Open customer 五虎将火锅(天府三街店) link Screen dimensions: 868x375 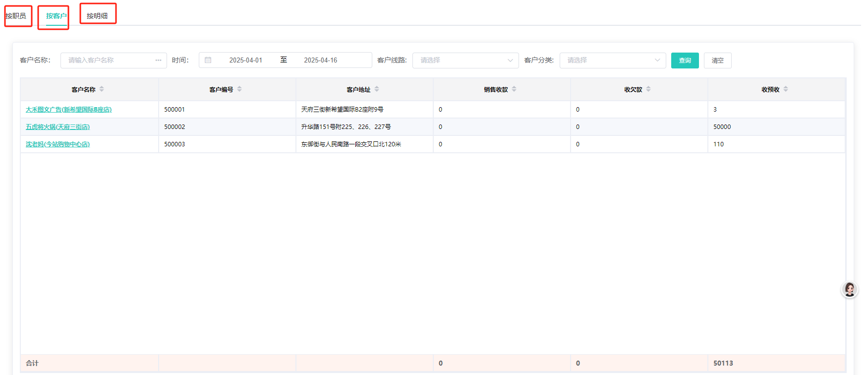(58, 127)
